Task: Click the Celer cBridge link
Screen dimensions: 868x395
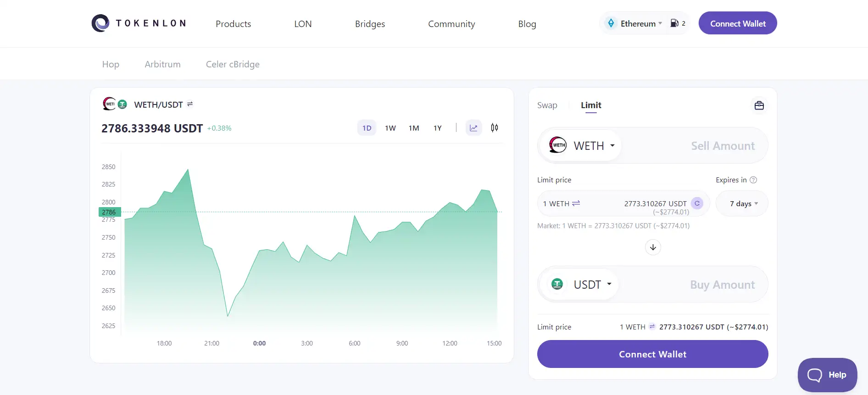Action: pyautogui.click(x=233, y=64)
